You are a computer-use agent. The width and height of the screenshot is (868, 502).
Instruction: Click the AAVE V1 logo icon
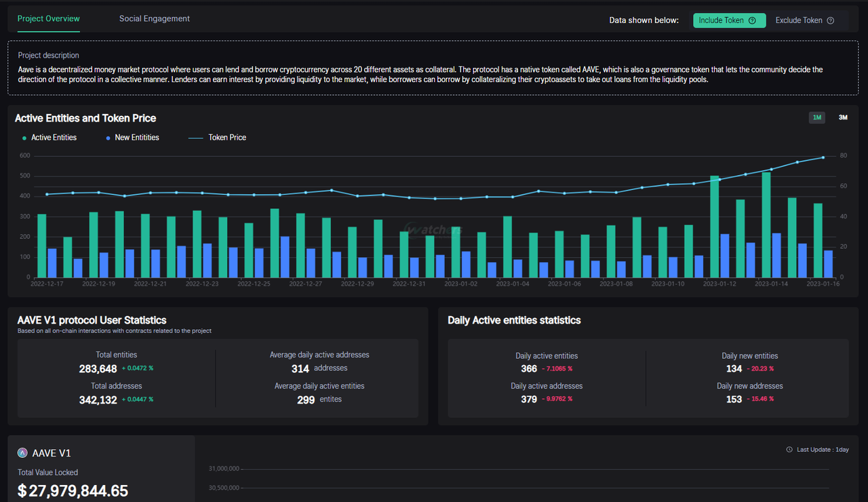click(23, 453)
